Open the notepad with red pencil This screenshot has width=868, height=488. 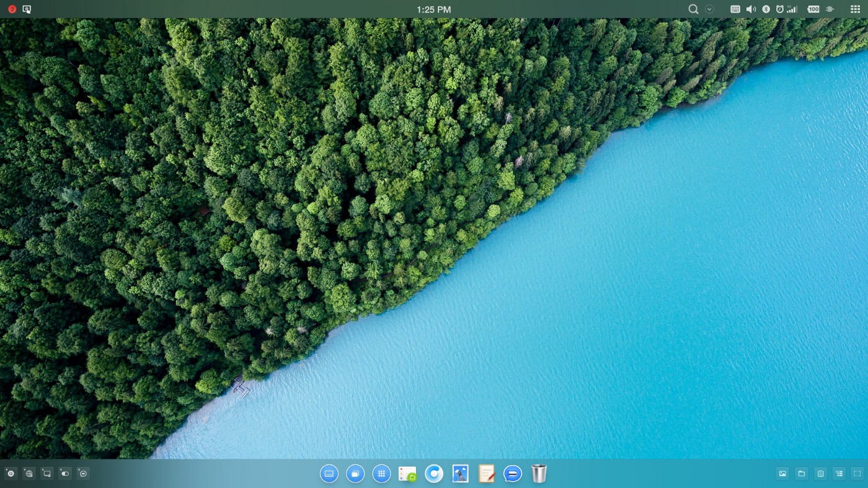(x=486, y=474)
